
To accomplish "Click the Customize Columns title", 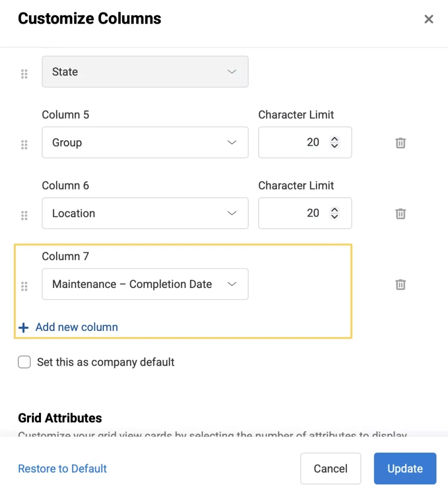I will (89, 18).
